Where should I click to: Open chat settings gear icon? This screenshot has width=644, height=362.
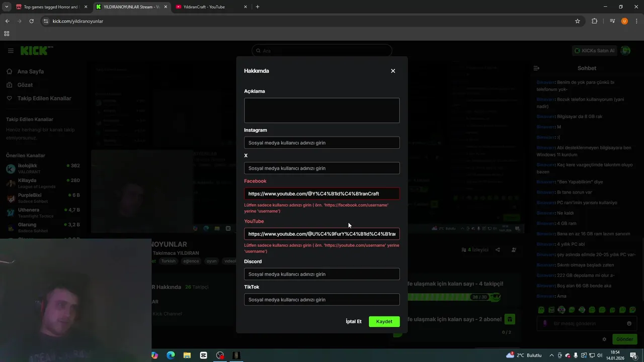(604, 339)
